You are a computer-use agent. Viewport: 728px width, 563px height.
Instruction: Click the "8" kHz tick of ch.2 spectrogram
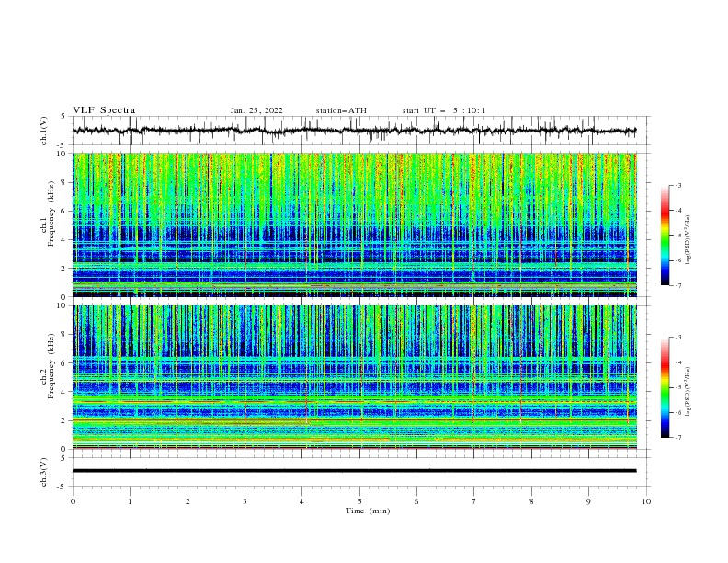(x=64, y=335)
